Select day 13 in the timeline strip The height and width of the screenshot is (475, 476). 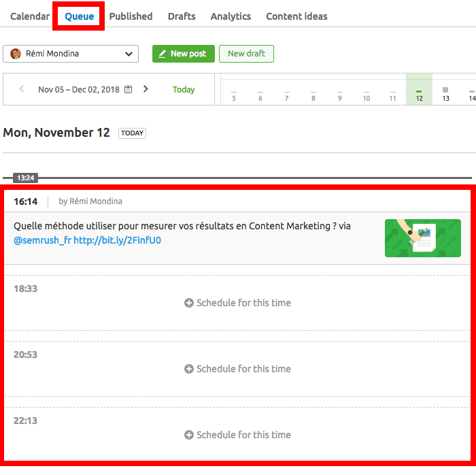[x=445, y=95]
